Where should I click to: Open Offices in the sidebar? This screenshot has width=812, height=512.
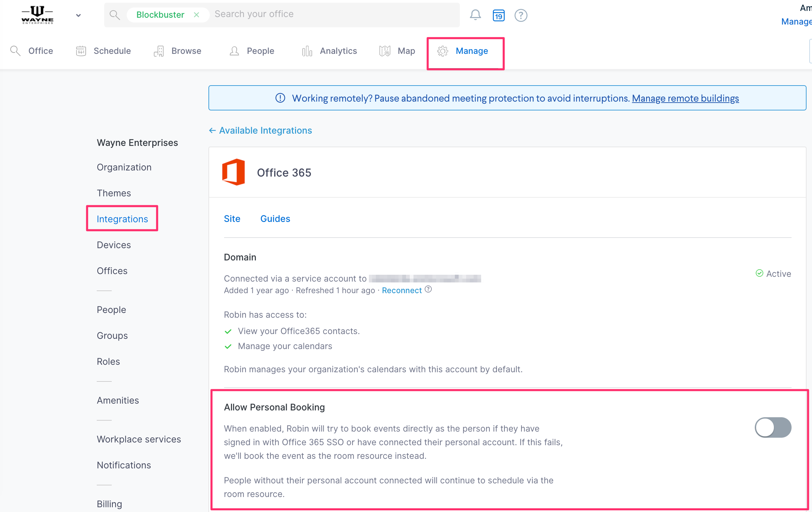click(x=112, y=271)
